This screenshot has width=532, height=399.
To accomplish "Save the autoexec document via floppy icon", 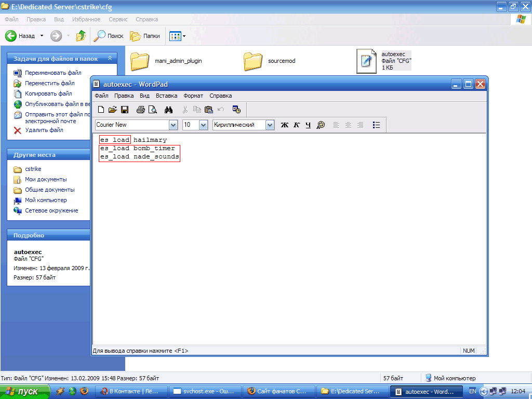I will [125, 109].
